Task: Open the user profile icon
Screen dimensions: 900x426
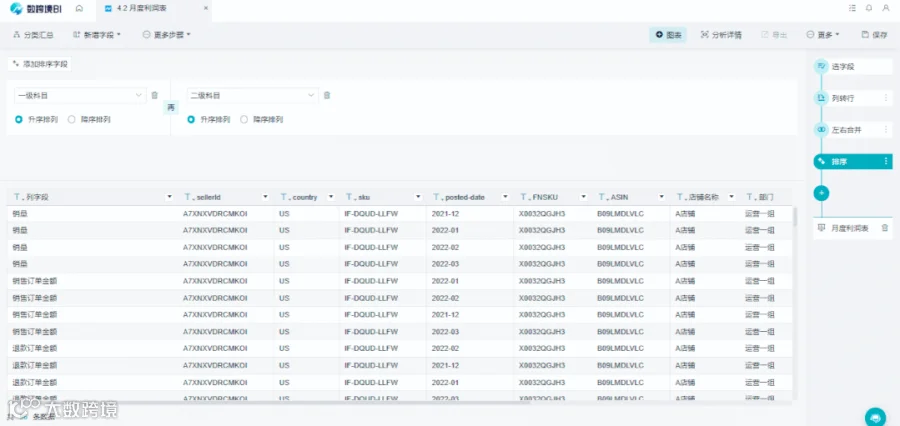Action: pos(886,8)
